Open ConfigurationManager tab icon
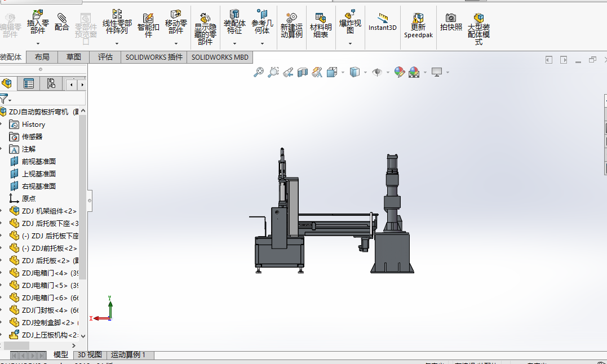Viewport: 607px width, 364px height. point(51,83)
